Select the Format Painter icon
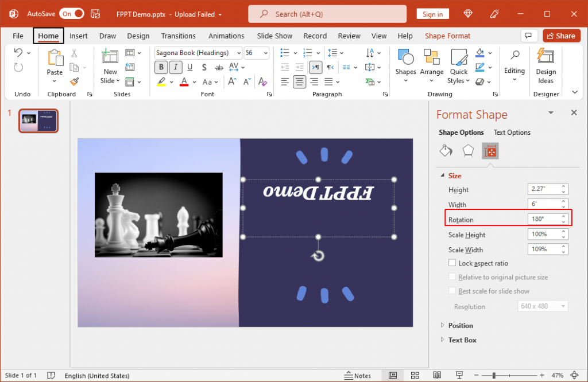This screenshot has width=588, height=382. click(x=74, y=81)
